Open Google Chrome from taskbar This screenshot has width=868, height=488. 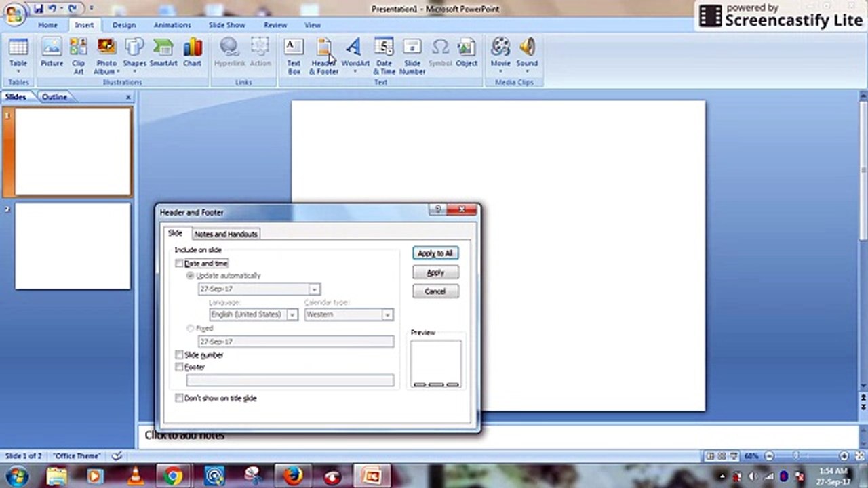(173, 476)
